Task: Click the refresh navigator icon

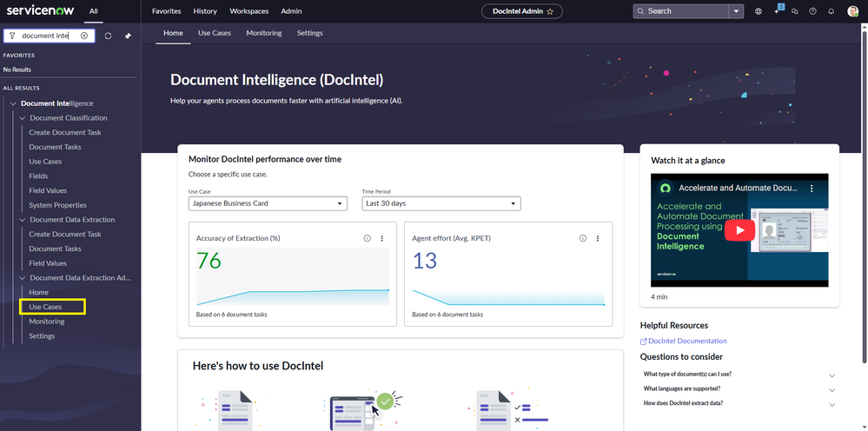Action: click(x=108, y=36)
